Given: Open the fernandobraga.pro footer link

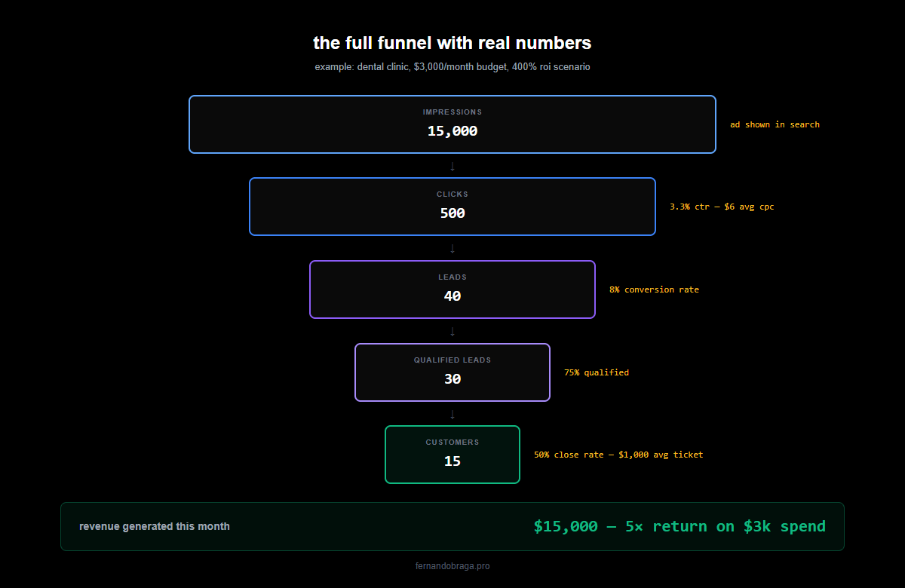Looking at the screenshot, I should pos(452,566).
